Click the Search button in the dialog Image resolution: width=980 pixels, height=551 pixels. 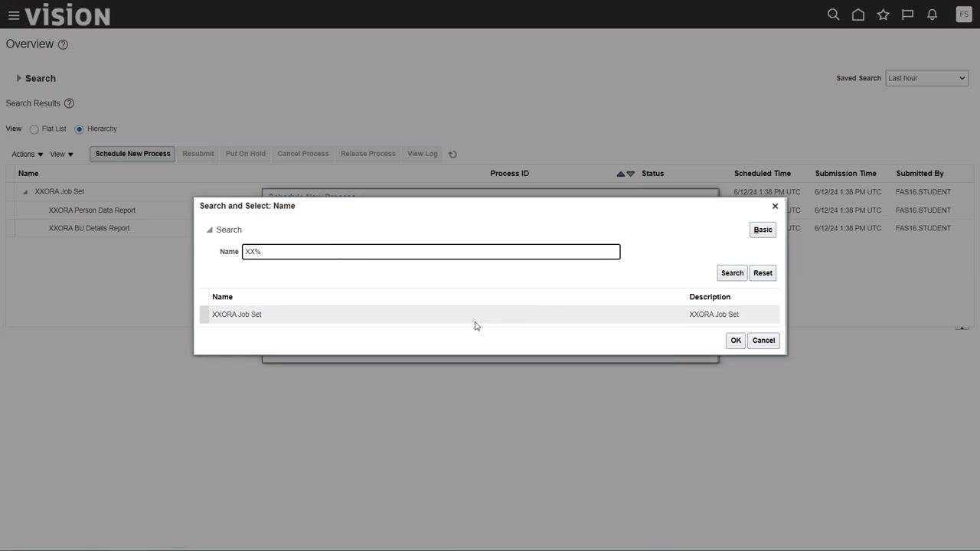(x=732, y=273)
